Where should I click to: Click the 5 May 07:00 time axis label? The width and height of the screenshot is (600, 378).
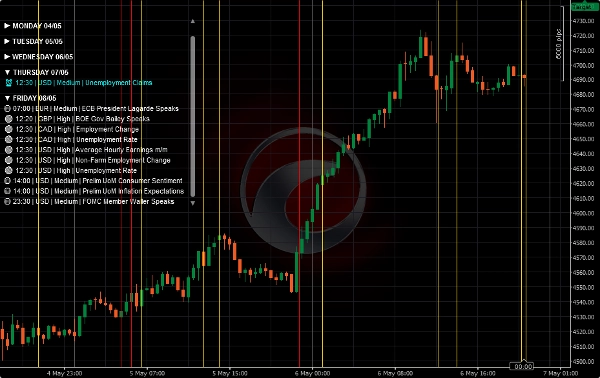pos(147,373)
